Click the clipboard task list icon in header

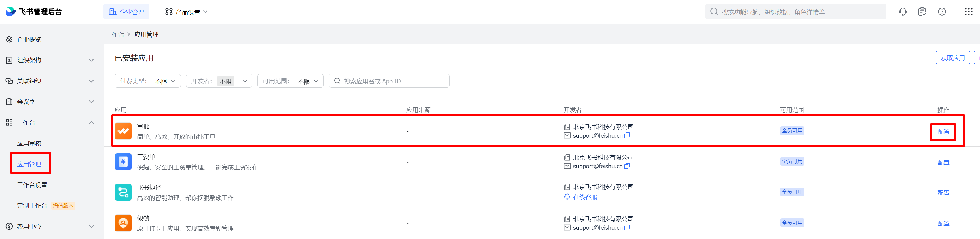922,12
